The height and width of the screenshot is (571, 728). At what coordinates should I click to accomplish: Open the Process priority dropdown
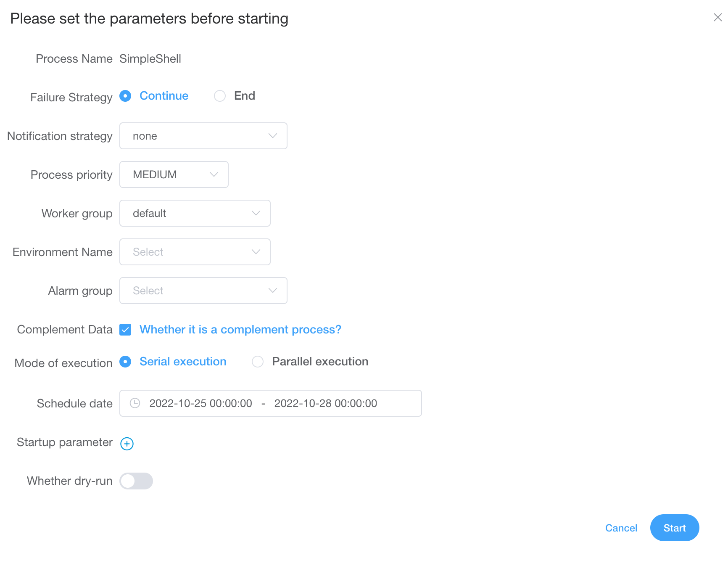[x=174, y=174]
